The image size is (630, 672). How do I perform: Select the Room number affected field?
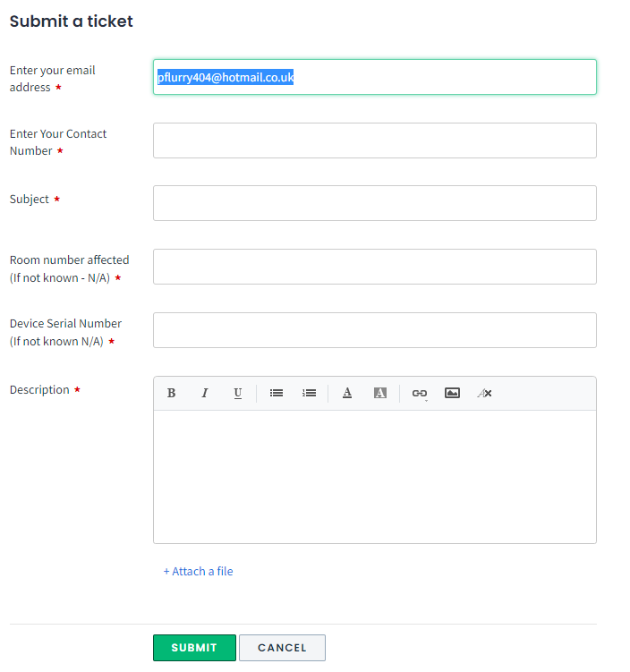pyautogui.click(x=375, y=267)
